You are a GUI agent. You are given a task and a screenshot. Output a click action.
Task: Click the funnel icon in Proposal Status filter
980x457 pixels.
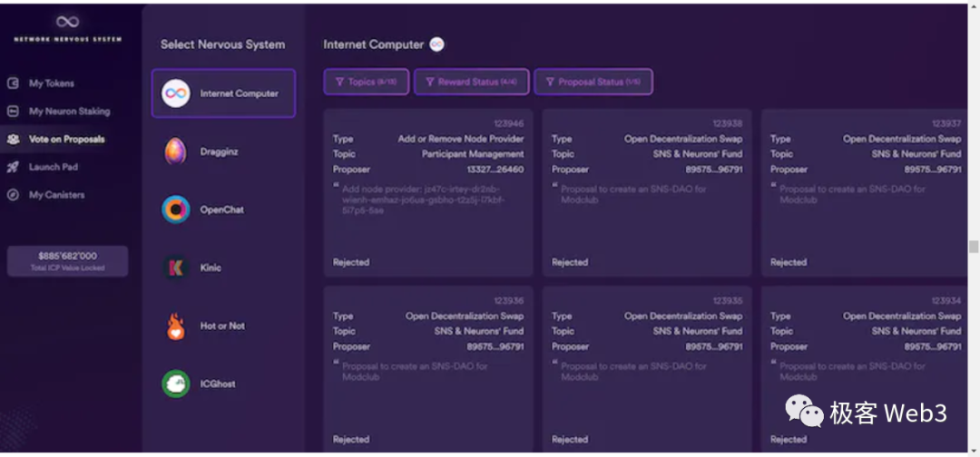(550, 82)
